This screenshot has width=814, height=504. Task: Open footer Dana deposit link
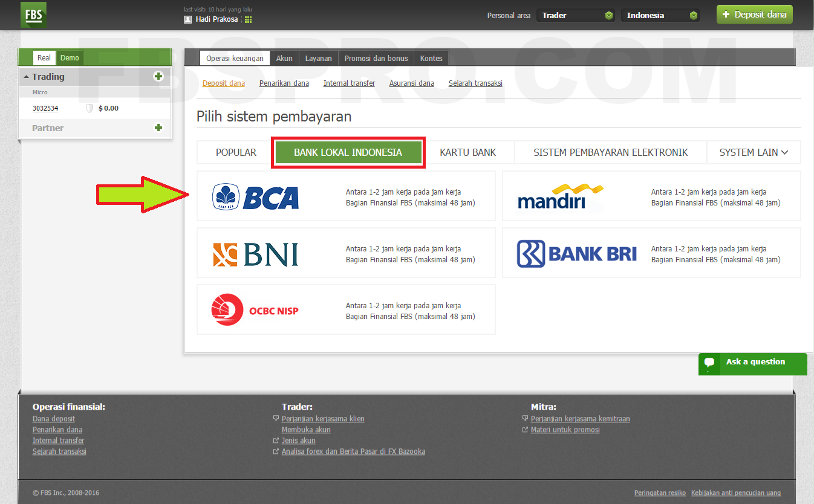[54, 419]
